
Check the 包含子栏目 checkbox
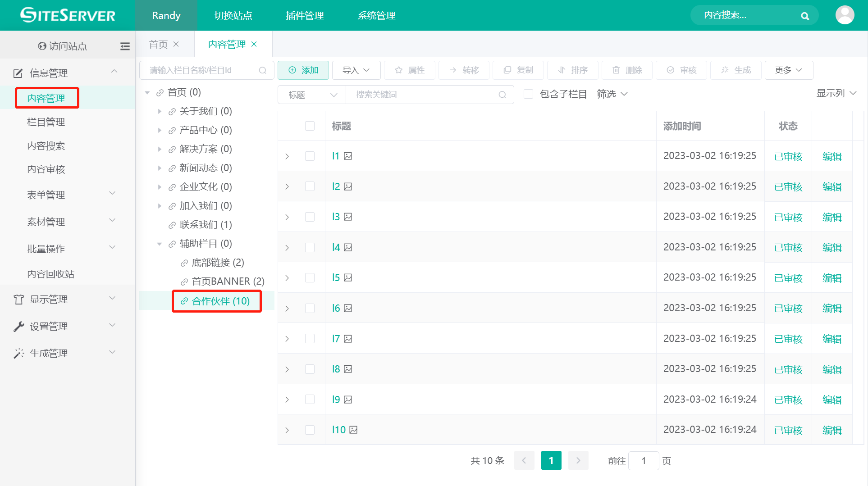click(529, 94)
